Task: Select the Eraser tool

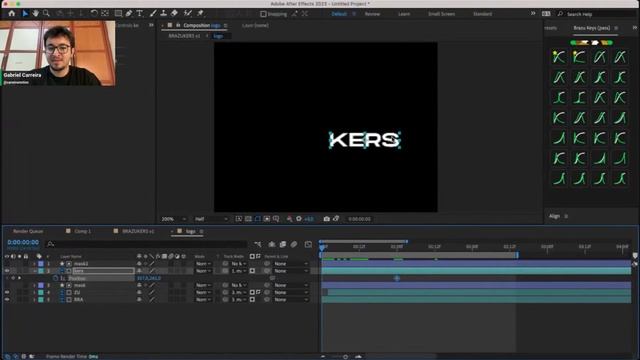Action: click(174, 13)
